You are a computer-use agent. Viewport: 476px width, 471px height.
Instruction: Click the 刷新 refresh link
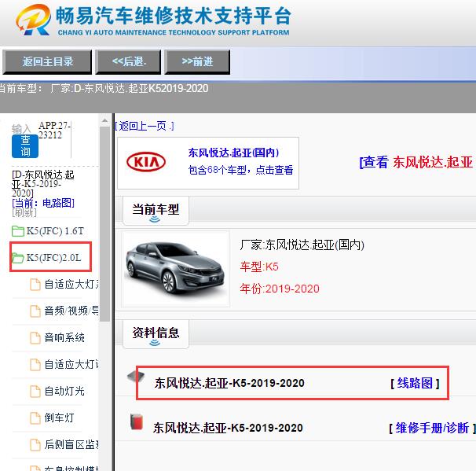point(24,213)
